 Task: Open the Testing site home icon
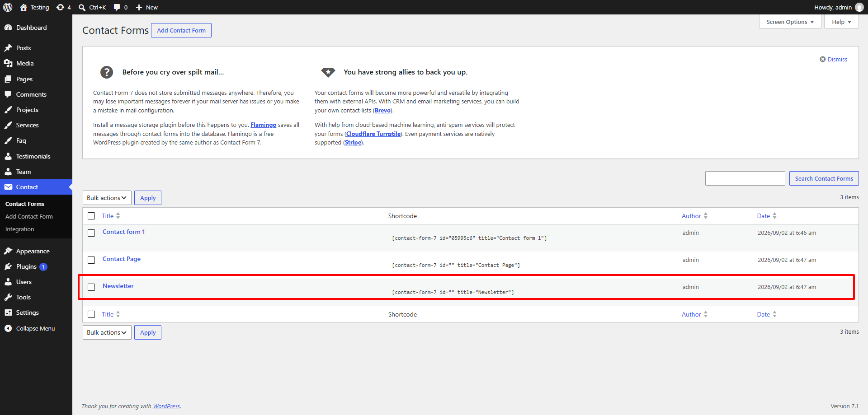pos(24,7)
